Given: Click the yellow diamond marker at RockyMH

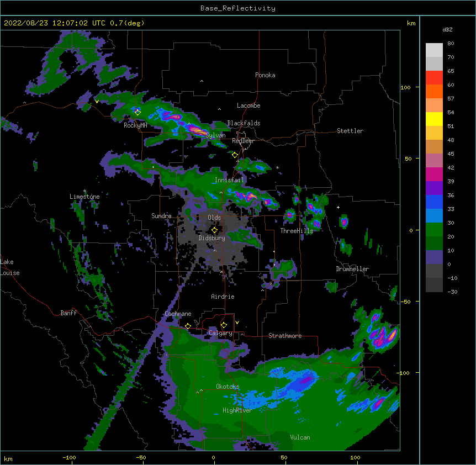Looking at the screenshot, I should coord(138,113).
